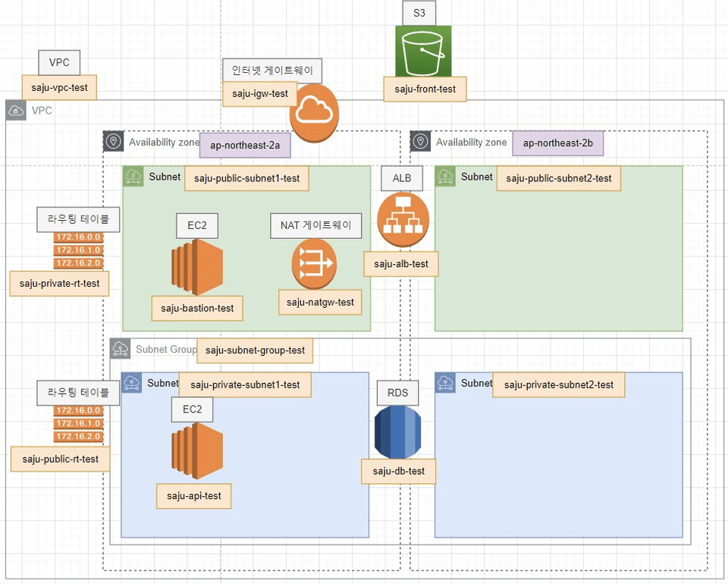Select the saju-vpc-test label
The height and width of the screenshot is (584, 728).
coord(59,87)
